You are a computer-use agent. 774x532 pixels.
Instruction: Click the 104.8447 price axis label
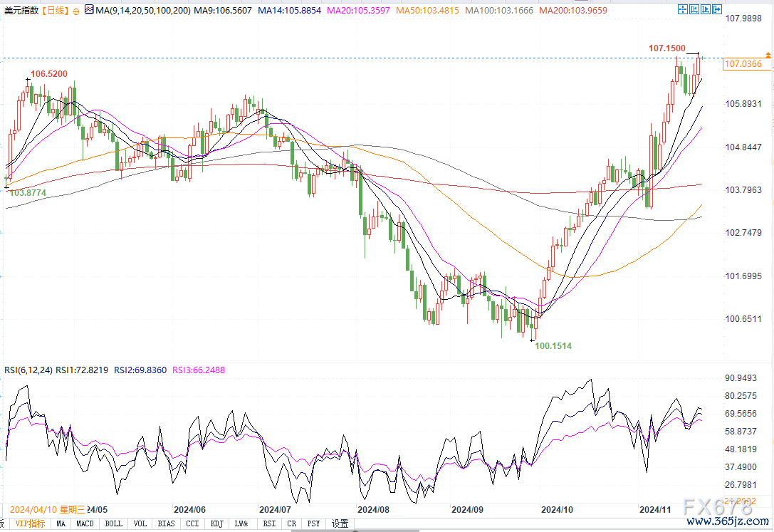(x=743, y=147)
